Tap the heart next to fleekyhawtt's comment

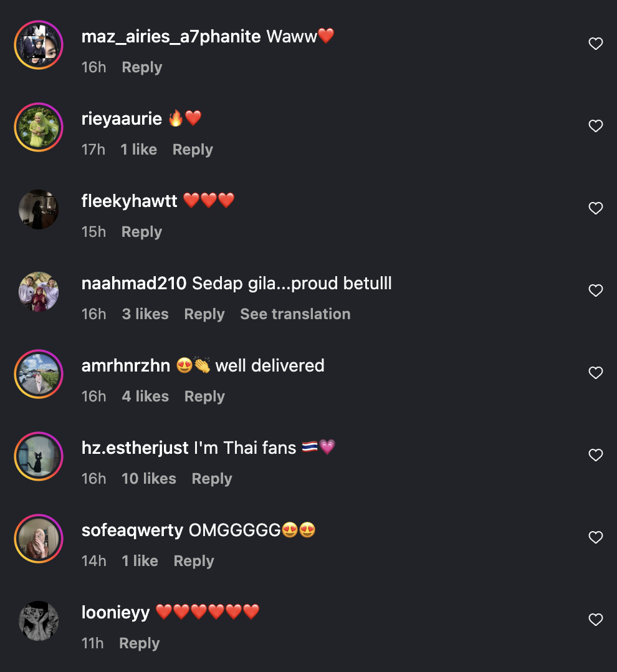[596, 208]
